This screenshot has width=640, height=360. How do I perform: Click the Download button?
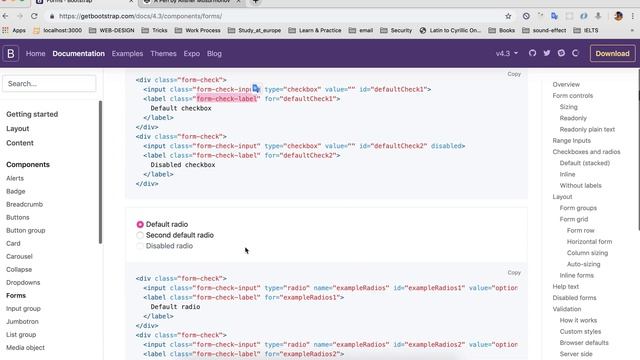(612, 53)
